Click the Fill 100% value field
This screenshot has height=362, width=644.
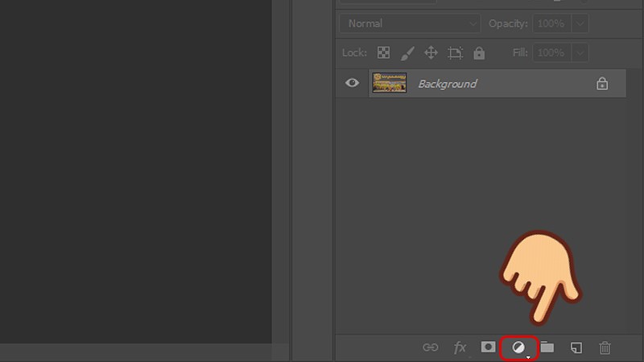click(x=551, y=53)
